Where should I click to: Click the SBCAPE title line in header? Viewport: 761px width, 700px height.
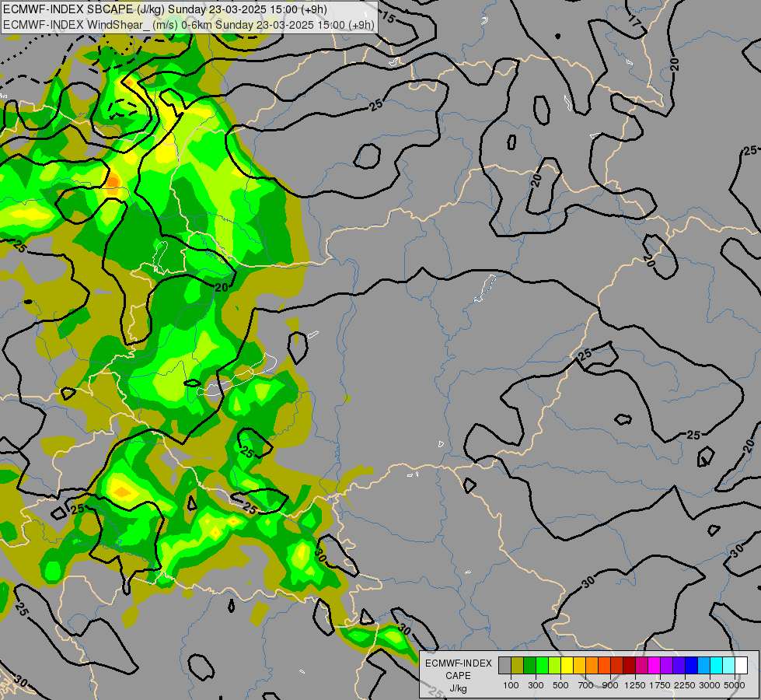[x=165, y=9]
